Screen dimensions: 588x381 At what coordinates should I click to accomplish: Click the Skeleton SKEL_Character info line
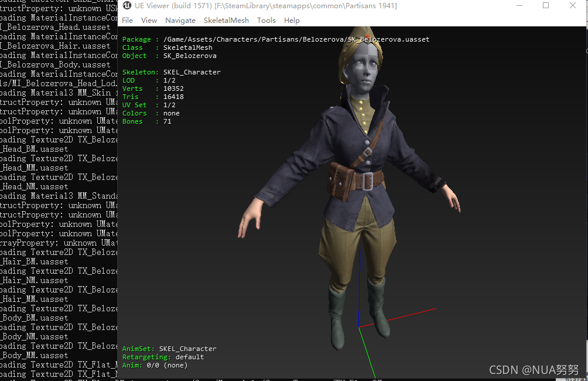(x=172, y=72)
